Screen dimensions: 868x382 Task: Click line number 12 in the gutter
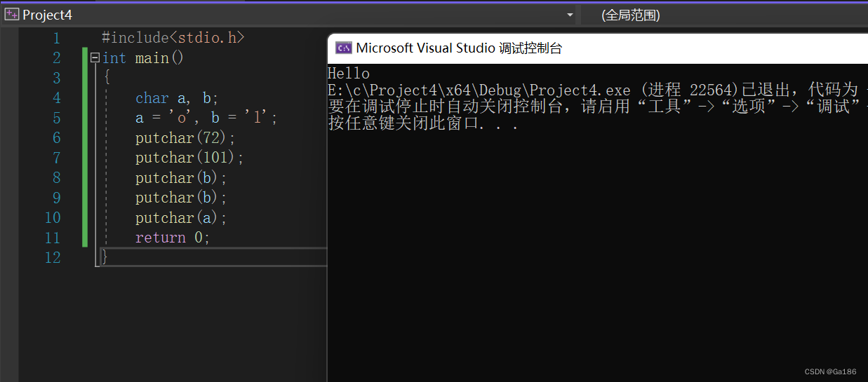coord(53,258)
